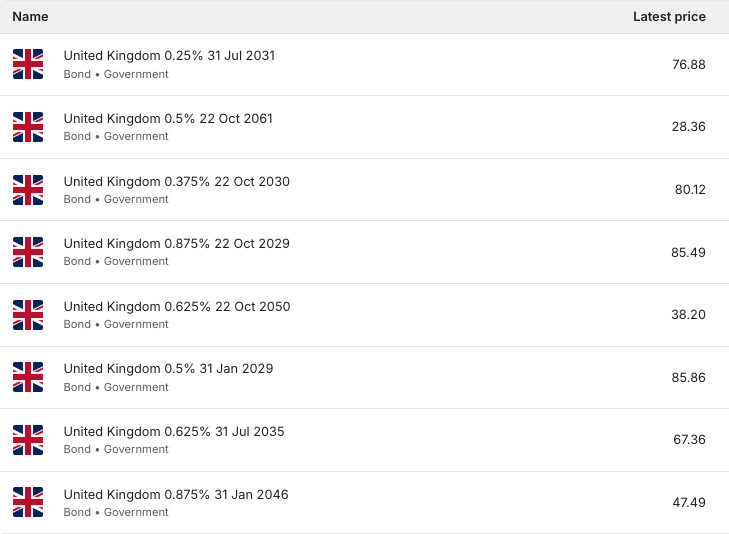Select United Kingdom 0.625% 22 Oct 2050 row
Screen dimensions: 729x534
point(364,315)
